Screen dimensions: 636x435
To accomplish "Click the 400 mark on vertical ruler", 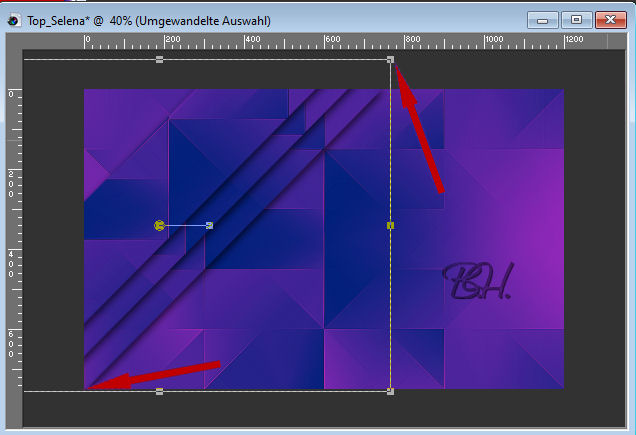I will [12, 264].
